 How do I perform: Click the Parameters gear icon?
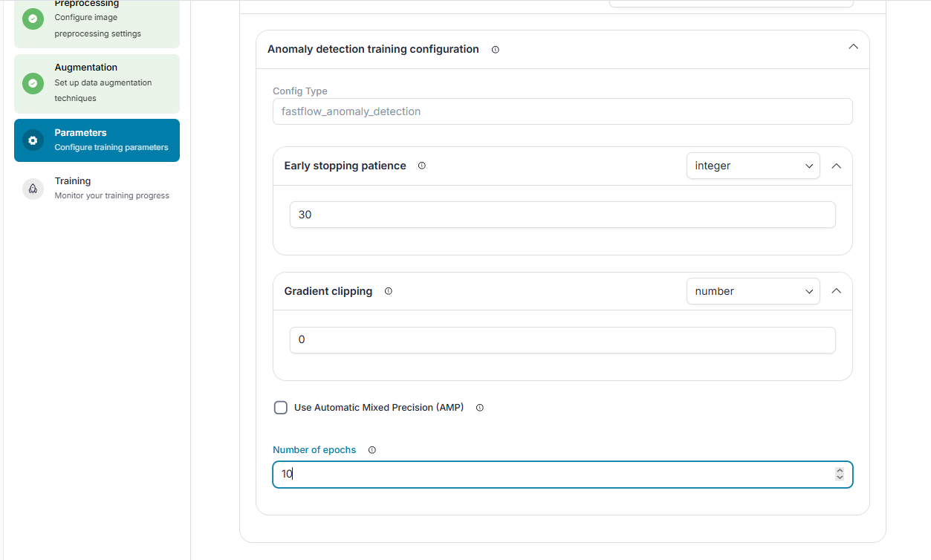33,140
